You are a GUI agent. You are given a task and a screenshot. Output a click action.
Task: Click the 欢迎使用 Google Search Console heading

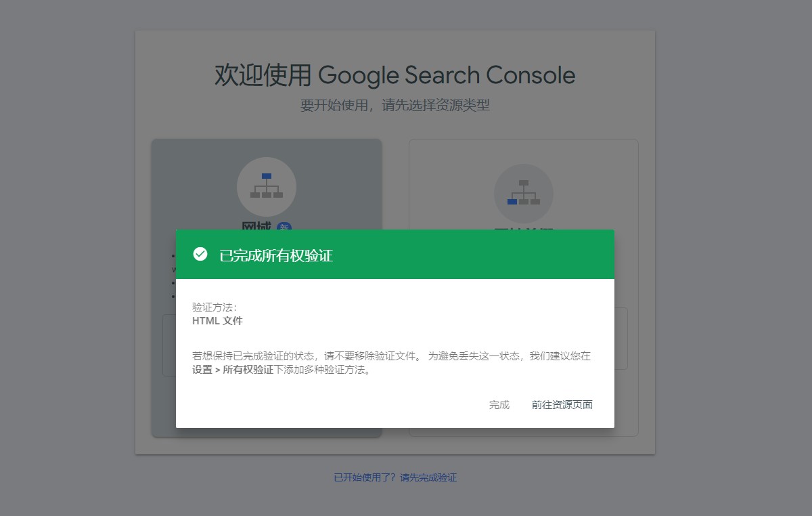[x=395, y=75]
